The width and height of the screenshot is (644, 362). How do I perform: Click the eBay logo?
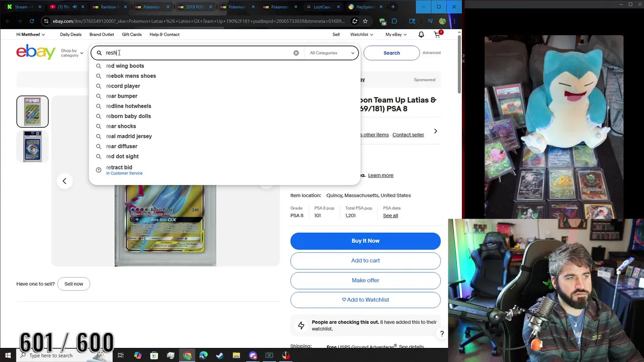pos(36,52)
